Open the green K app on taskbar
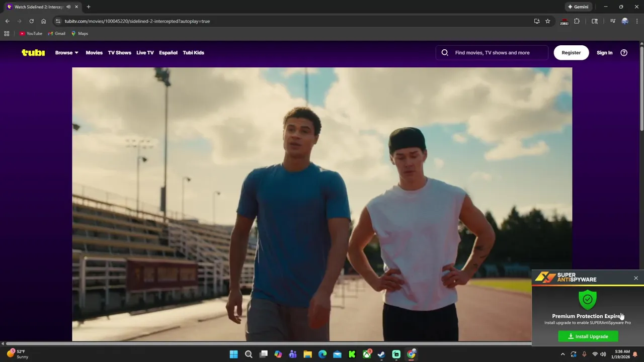The image size is (644, 362). coord(352,354)
